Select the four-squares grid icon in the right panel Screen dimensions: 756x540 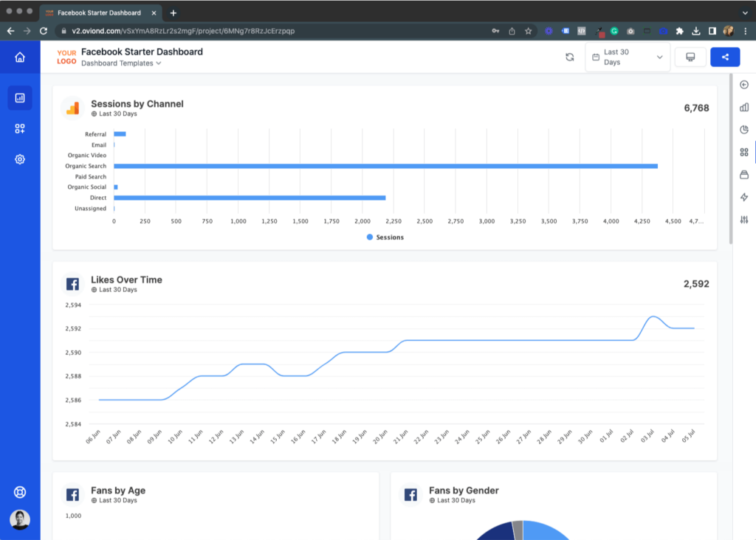[744, 152]
